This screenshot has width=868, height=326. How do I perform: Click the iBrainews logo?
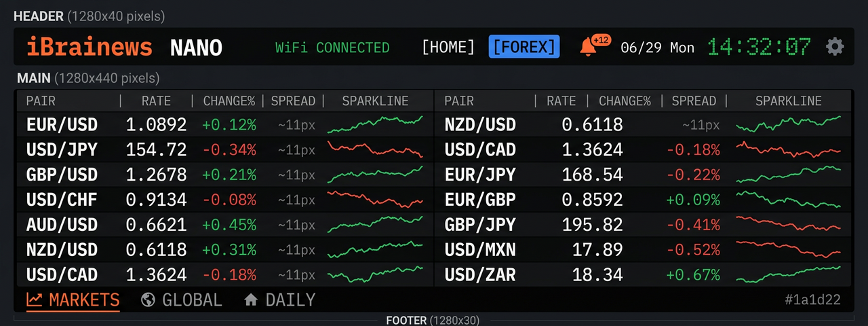click(90, 47)
